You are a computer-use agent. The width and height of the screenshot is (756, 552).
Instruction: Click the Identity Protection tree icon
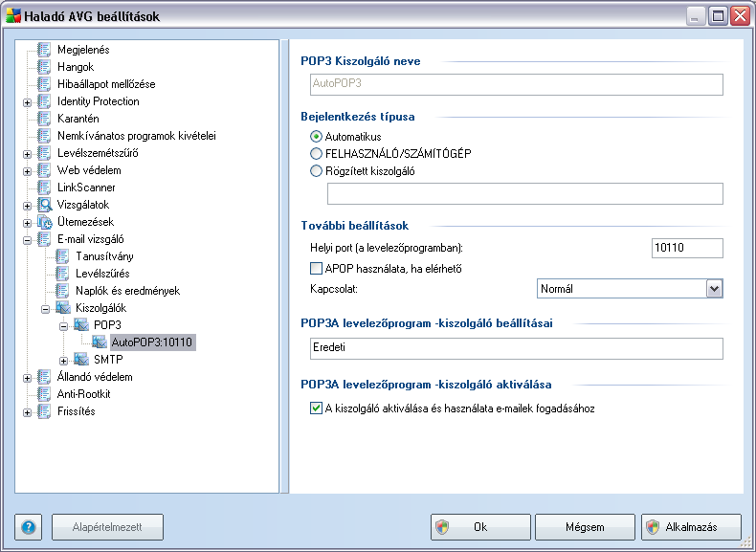click(x=44, y=101)
